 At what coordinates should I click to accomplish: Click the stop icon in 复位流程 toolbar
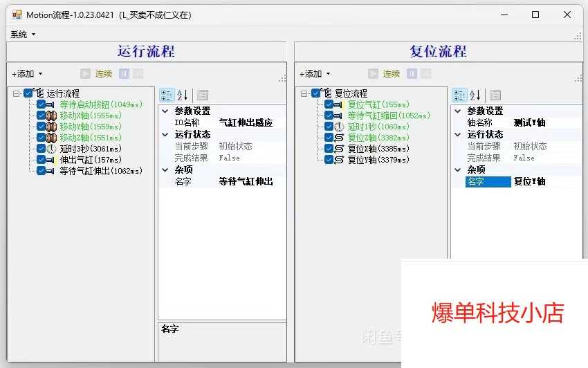[426, 73]
